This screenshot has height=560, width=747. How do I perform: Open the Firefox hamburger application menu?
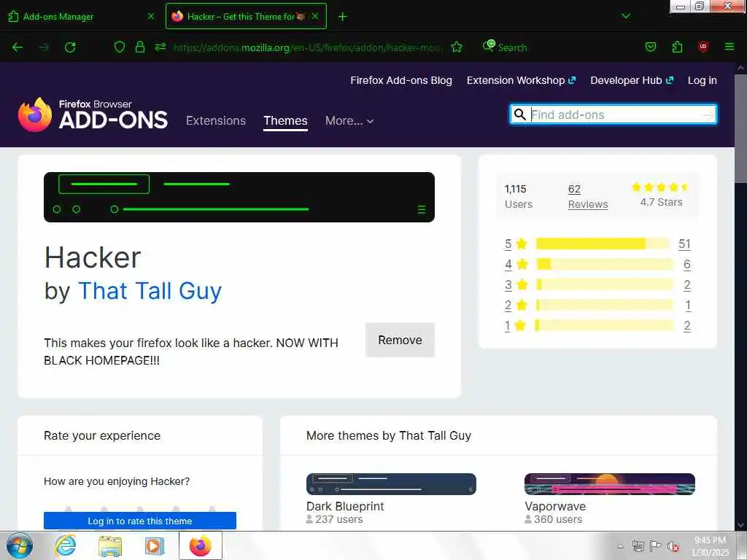(729, 47)
